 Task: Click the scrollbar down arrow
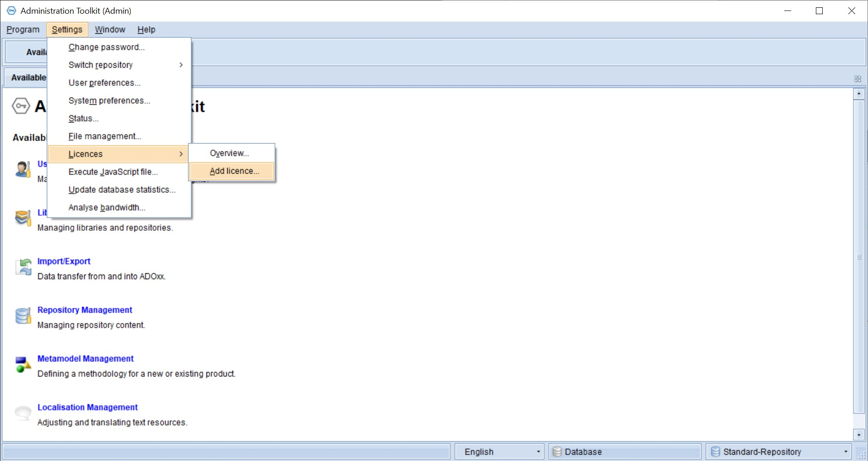(858, 435)
